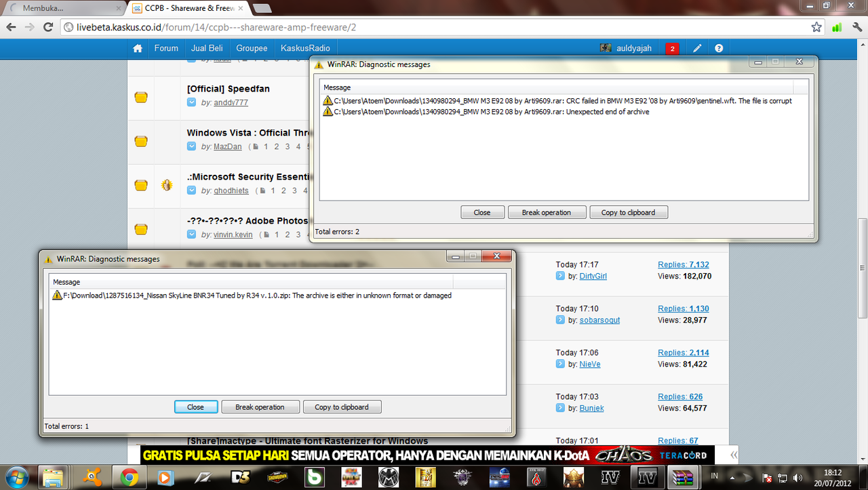Open Forum menu in Kaskus navbar
Image resolution: width=868 pixels, height=490 pixels.
click(x=166, y=48)
